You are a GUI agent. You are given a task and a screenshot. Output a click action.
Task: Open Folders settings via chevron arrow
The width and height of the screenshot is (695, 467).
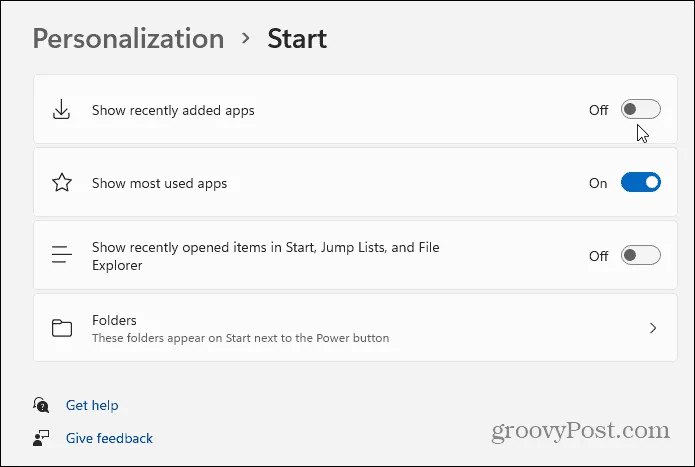(x=652, y=328)
